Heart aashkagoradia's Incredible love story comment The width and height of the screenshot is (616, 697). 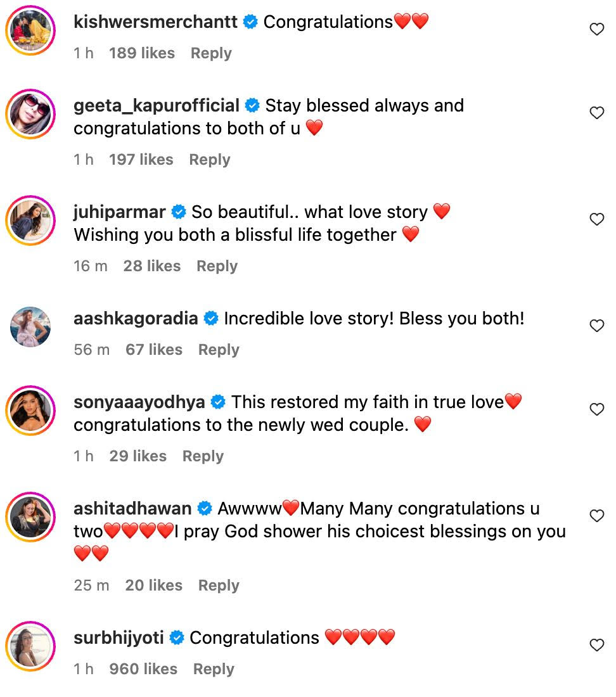(x=596, y=326)
